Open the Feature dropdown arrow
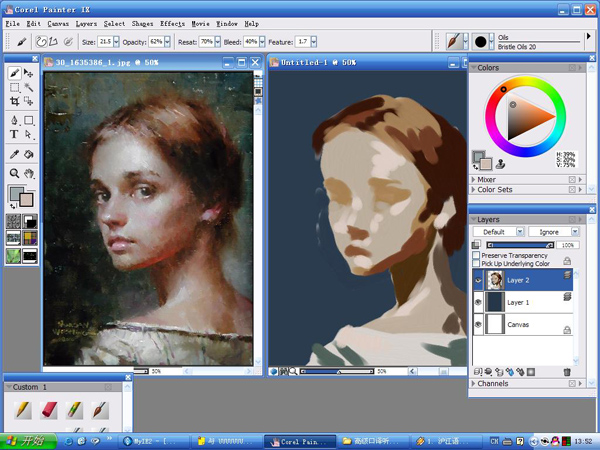600x450 pixels. click(314, 42)
